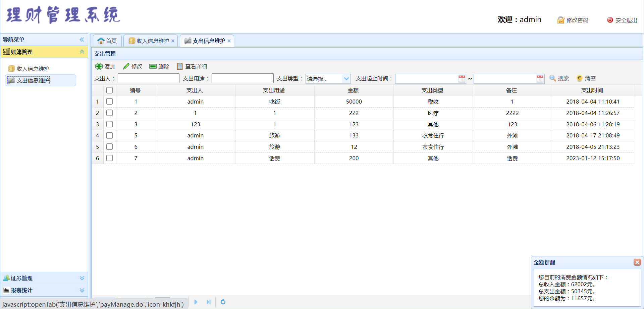Click the 话费 usage cell
This screenshot has height=309, width=644.
click(x=274, y=158)
